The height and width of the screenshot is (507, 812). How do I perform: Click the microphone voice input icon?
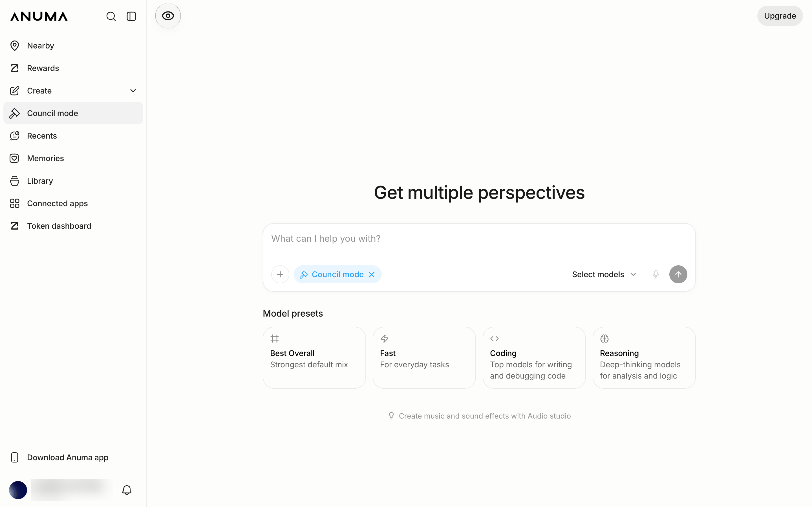(x=655, y=274)
